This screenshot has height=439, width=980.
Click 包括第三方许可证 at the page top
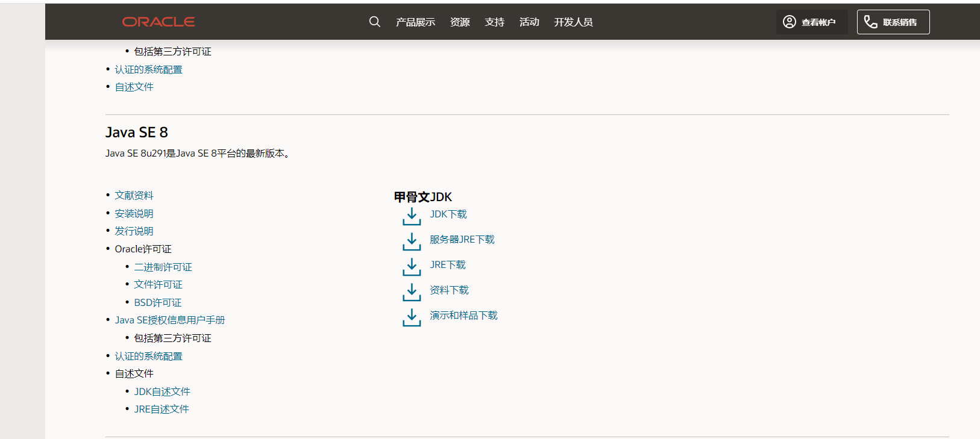172,52
